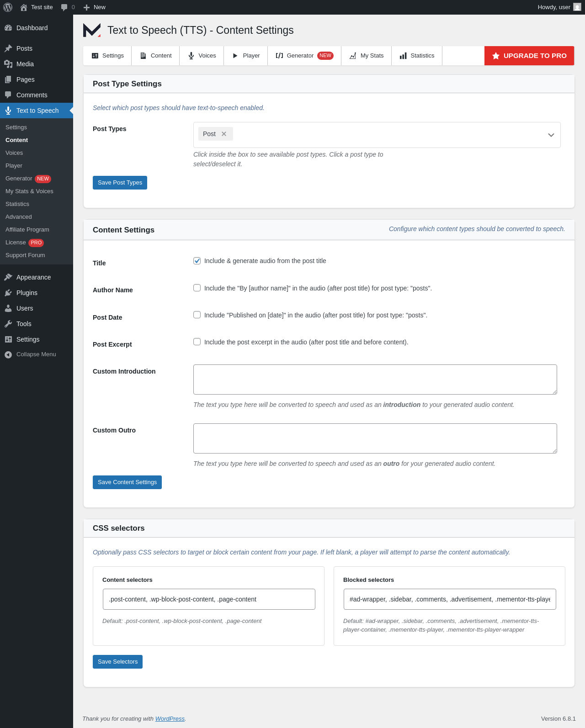This screenshot has width=585, height=728.
Task: Click the Blocked selectors input field
Action: pyautogui.click(x=450, y=599)
